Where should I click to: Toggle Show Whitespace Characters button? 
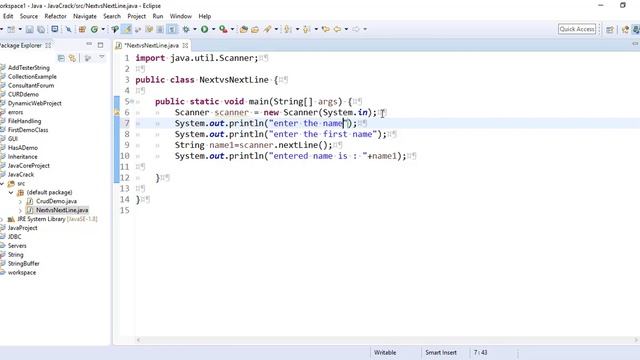click(172, 29)
